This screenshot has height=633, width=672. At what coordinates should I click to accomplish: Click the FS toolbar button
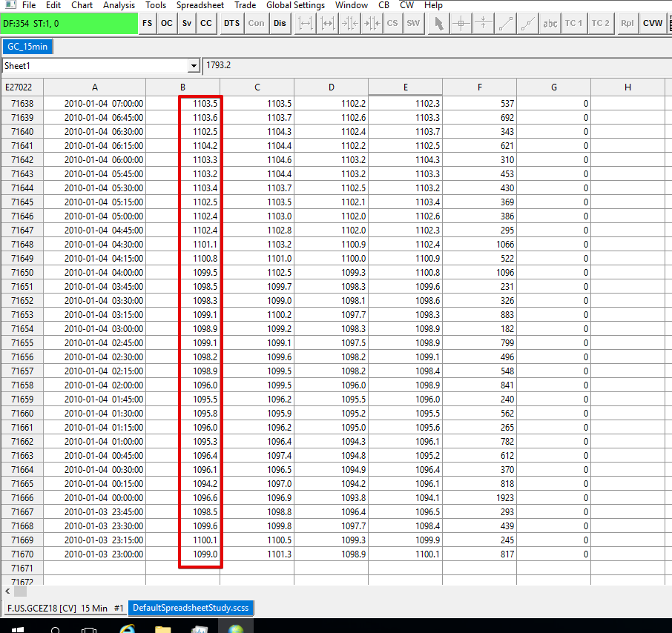pyautogui.click(x=147, y=24)
